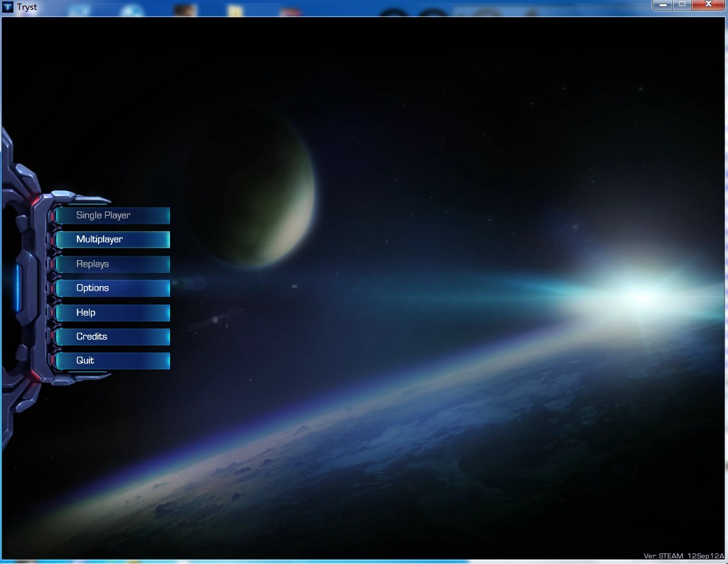Select the Multiplayer menu button
The height and width of the screenshot is (564, 728).
(113, 240)
